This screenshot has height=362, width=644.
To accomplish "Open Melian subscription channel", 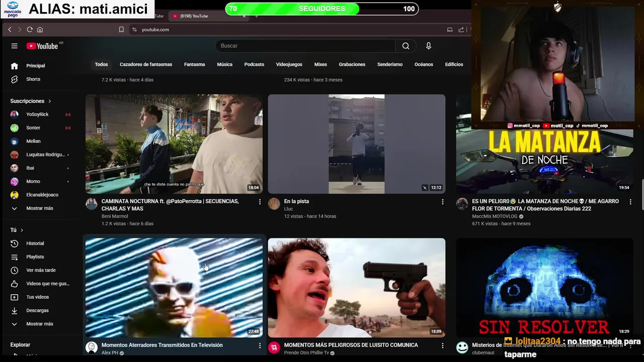I will coord(41,141).
